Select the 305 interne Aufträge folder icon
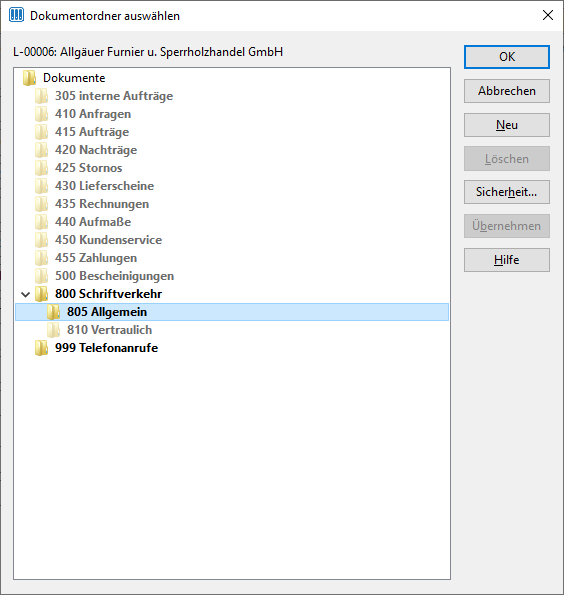The height and width of the screenshot is (595, 564). click(x=41, y=96)
